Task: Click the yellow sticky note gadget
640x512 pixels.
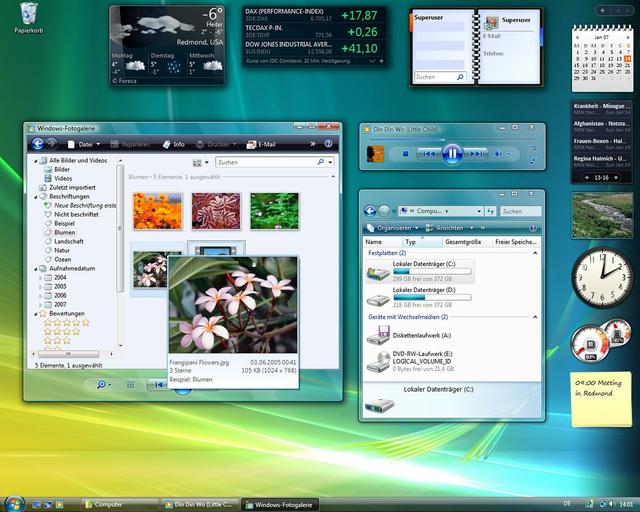Action: (x=601, y=399)
